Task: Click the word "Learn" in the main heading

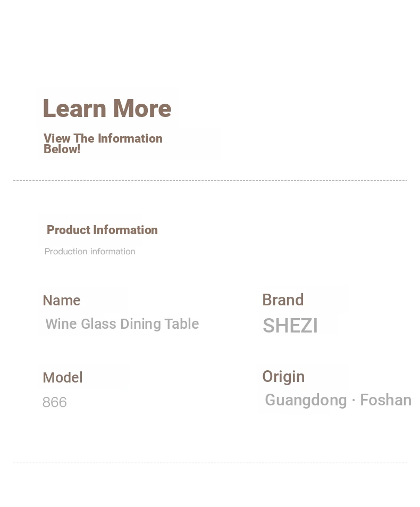Action: click(74, 109)
